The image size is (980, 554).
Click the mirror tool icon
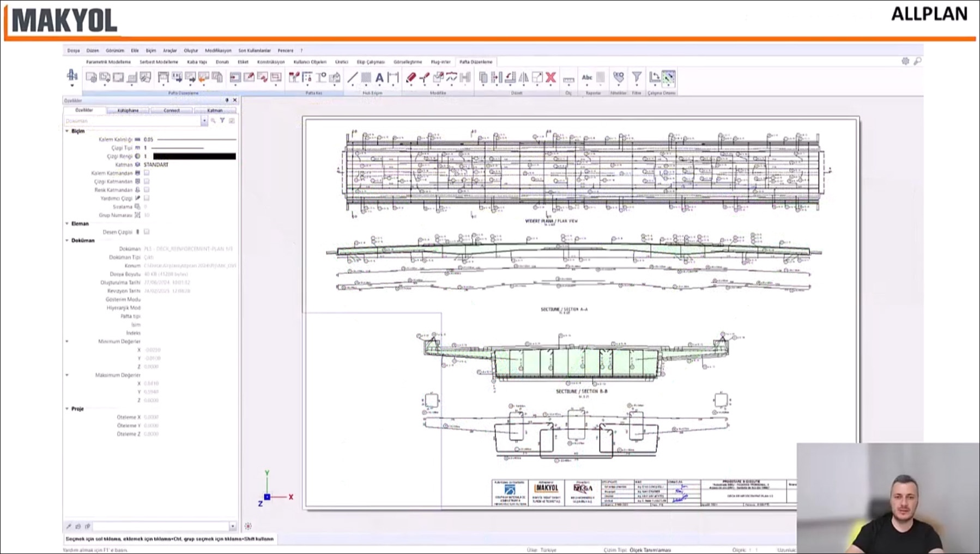click(524, 78)
